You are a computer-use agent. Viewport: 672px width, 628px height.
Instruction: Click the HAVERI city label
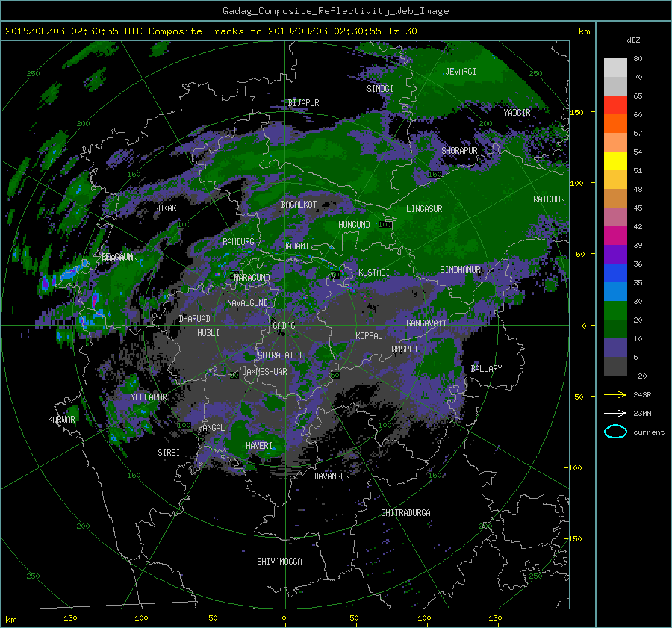point(259,446)
